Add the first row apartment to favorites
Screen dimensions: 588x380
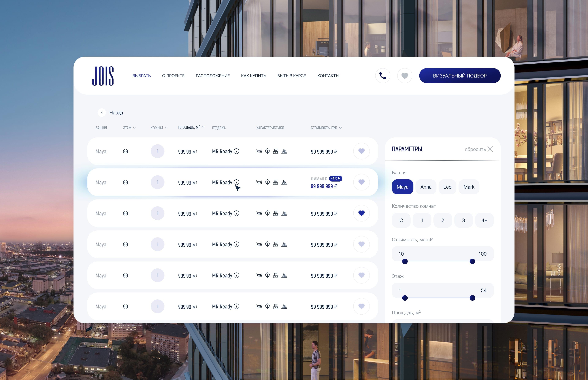361,151
